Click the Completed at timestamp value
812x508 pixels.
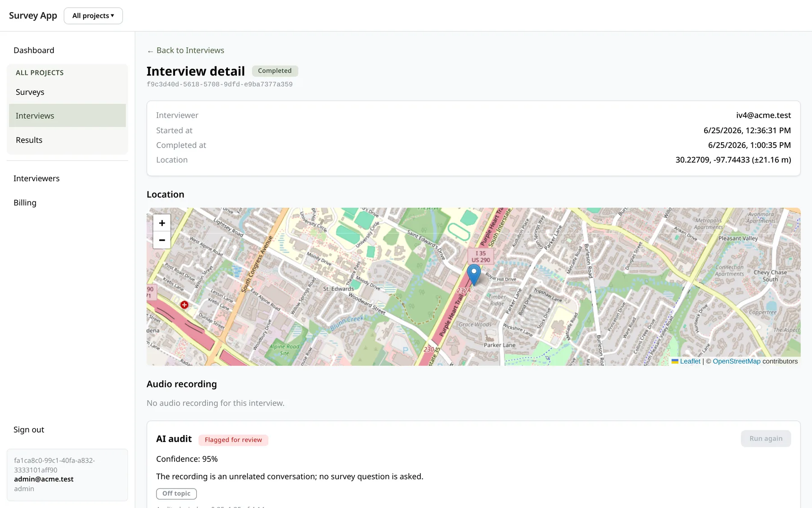coord(749,145)
